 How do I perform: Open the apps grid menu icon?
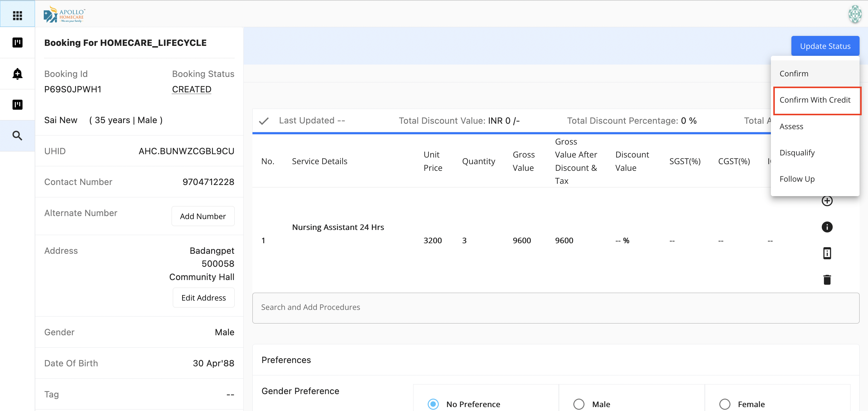coord(17,15)
